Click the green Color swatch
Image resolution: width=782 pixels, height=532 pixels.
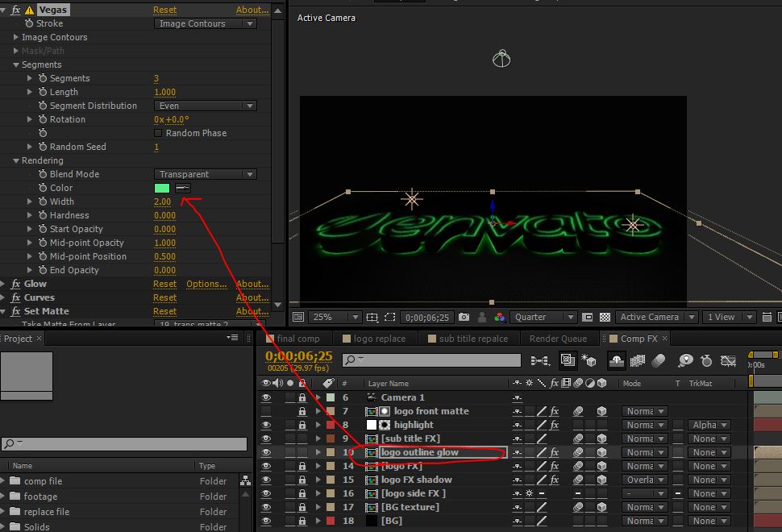162,188
